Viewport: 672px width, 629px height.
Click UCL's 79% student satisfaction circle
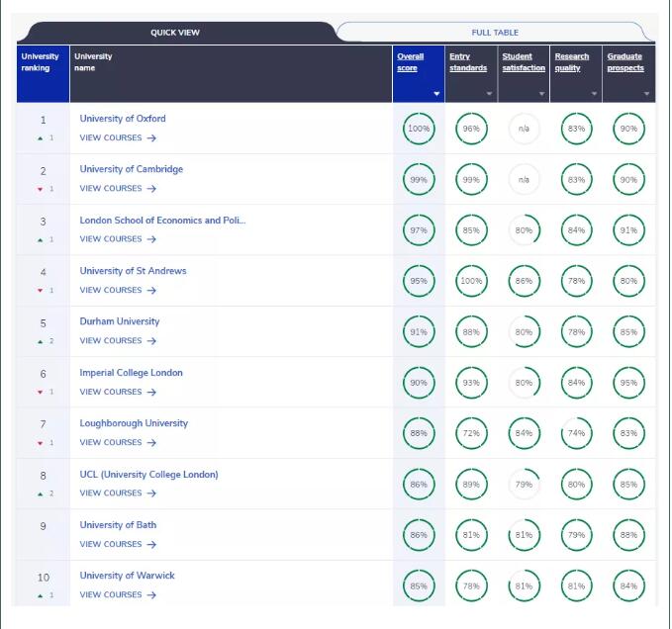point(524,485)
